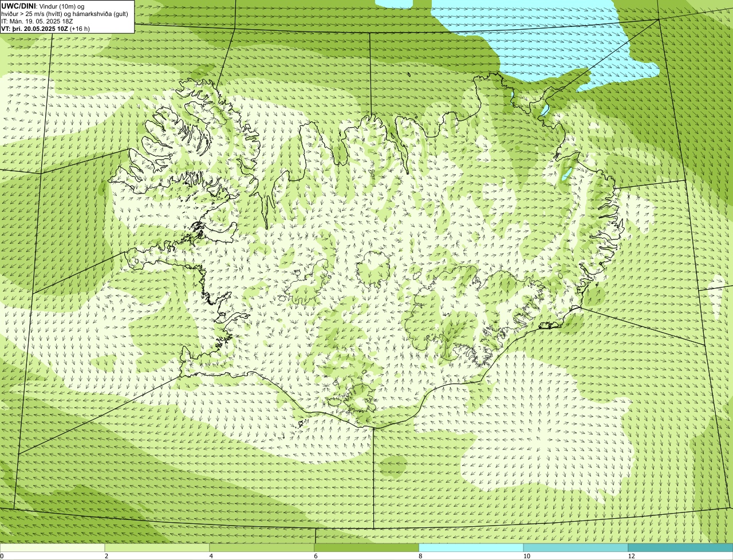Click the 2–4 m/s light green legend swatch
Image resolution: width=733 pixels, height=560 pixels.
click(157, 548)
